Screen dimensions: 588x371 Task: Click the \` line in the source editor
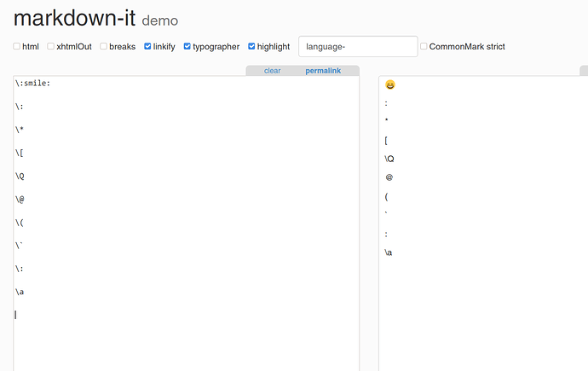19,246
